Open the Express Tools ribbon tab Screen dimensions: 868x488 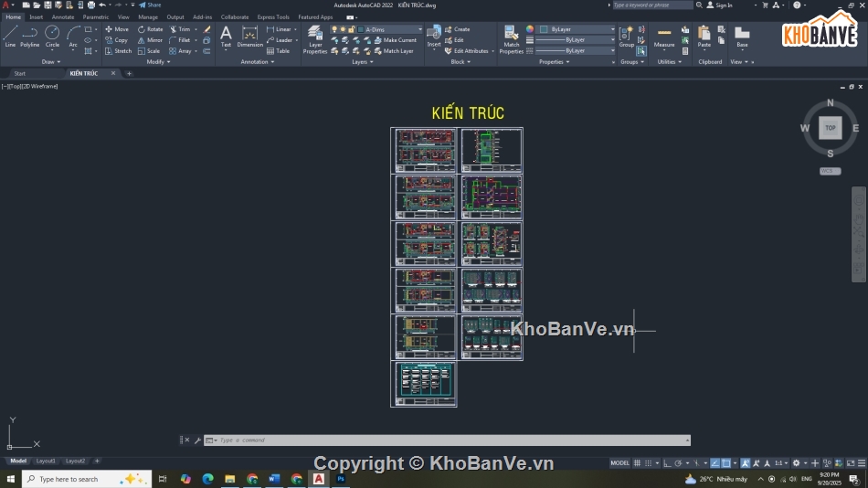[273, 17]
